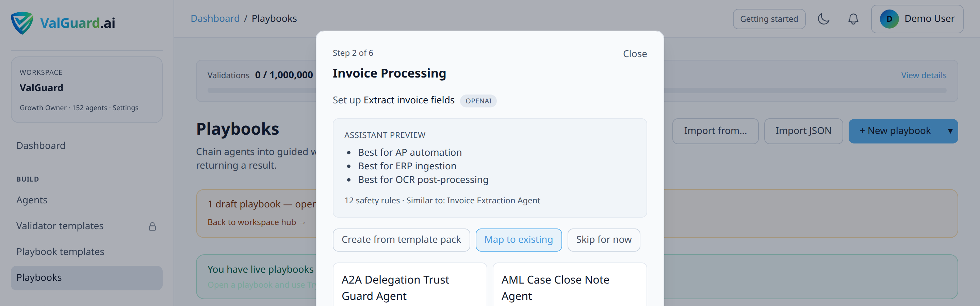Click 'Step 2 of 6' label
Image resolution: width=980 pixels, height=306 pixels.
tap(353, 53)
